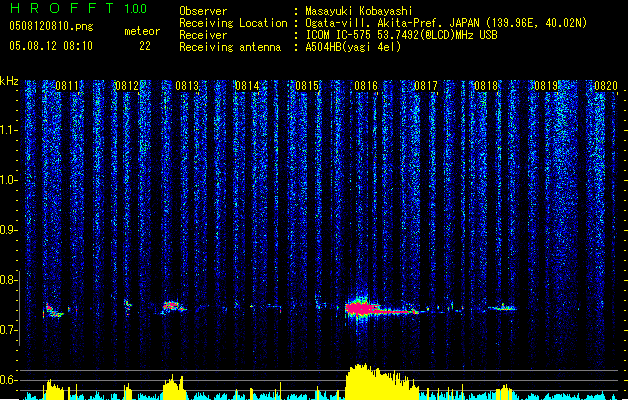Click the Receiving Location label
Screen dimensions: 629x400
point(233,23)
